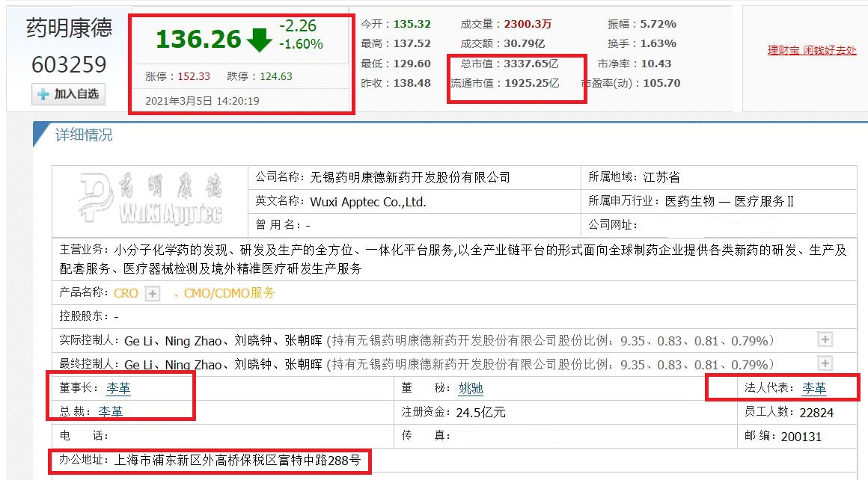Image resolution: width=868 pixels, height=480 pixels.
Task: Click the timestamp 2021年3月5日 14:20:19
Action: point(202,101)
